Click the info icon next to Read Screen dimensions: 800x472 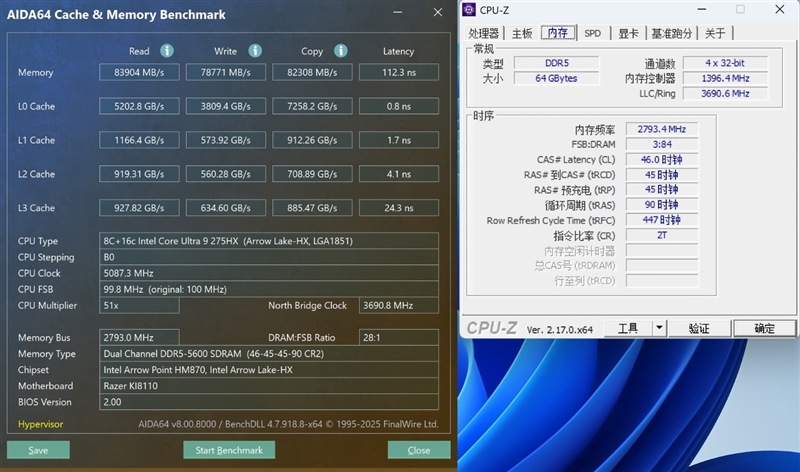pyautogui.click(x=167, y=51)
